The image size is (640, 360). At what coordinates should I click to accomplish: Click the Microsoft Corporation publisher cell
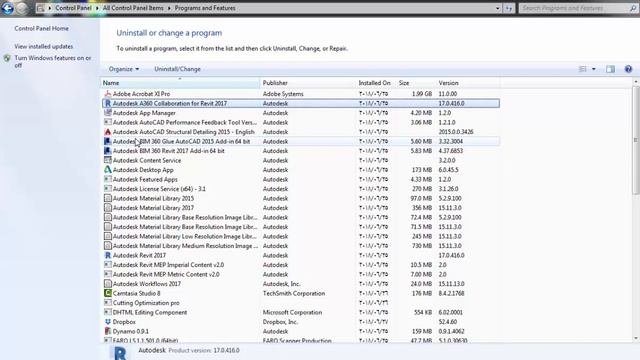pyautogui.click(x=292, y=312)
